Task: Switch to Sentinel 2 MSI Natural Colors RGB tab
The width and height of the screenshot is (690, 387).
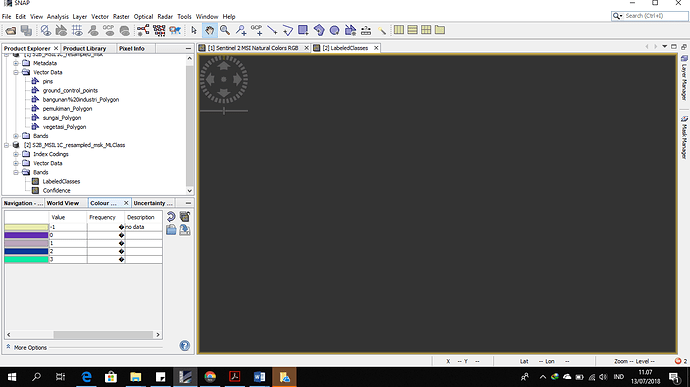Action: pos(253,48)
